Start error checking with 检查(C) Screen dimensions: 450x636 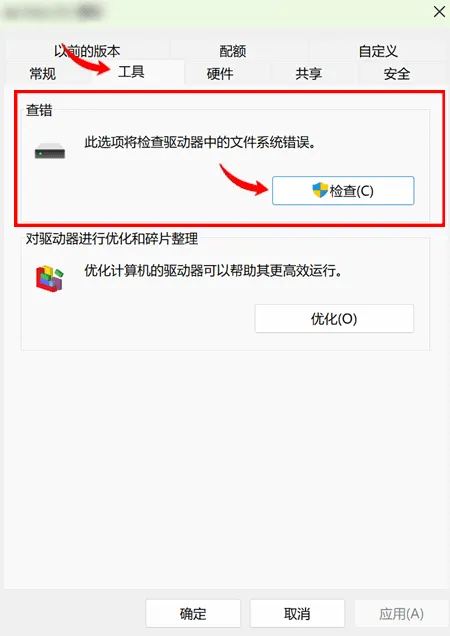pos(343,191)
